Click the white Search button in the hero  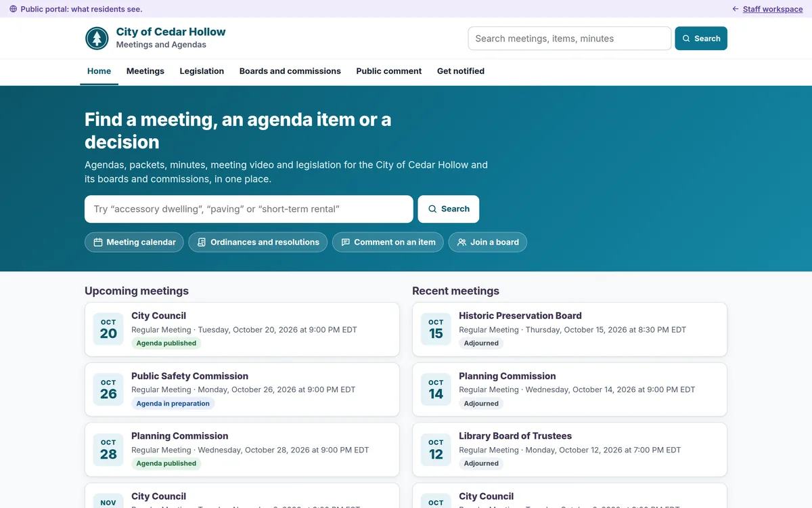449,209
